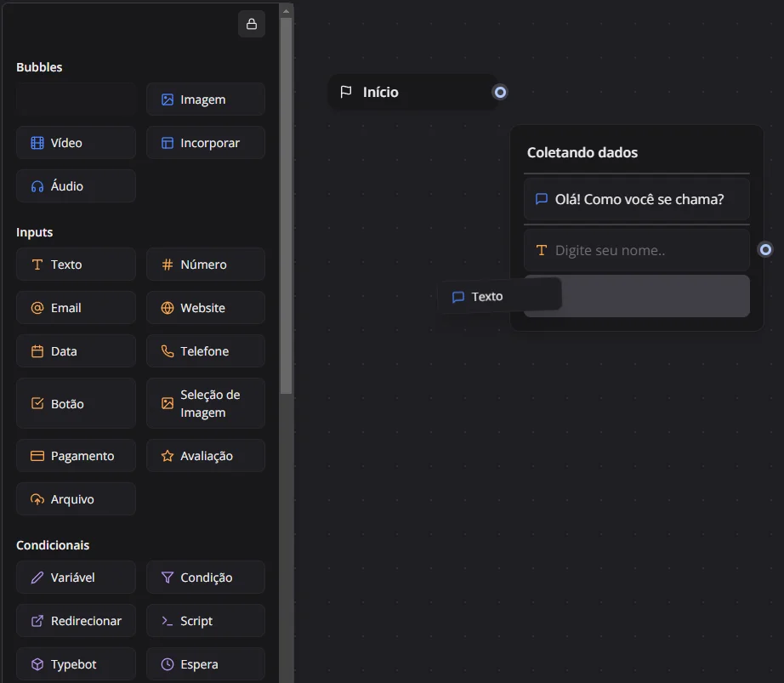Select the Arquivo upload block
784x683 pixels.
pyautogui.click(x=76, y=499)
